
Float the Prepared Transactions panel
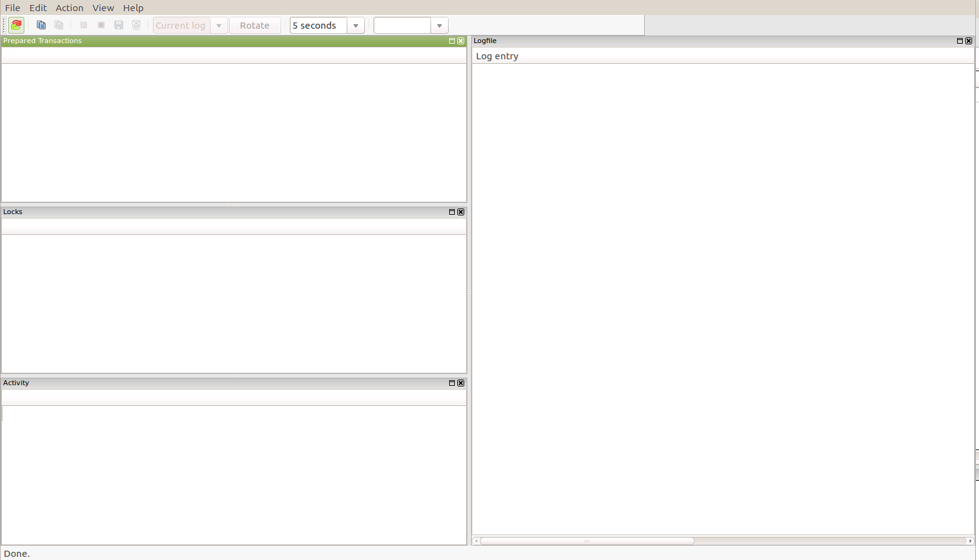pos(452,41)
